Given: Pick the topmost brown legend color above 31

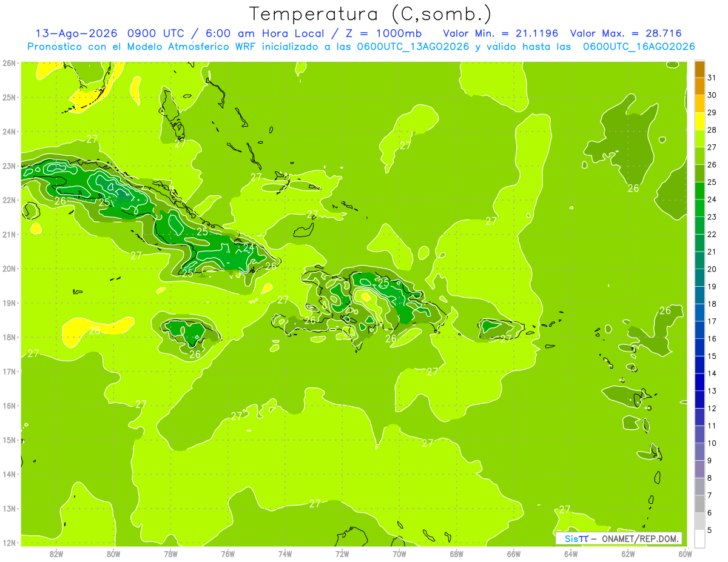Looking at the screenshot, I should point(699,69).
